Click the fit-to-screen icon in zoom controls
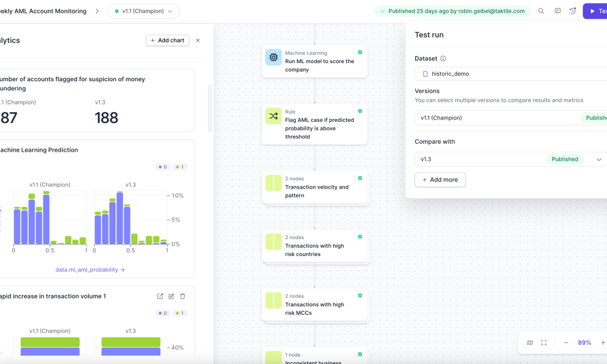 coord(544,343)
